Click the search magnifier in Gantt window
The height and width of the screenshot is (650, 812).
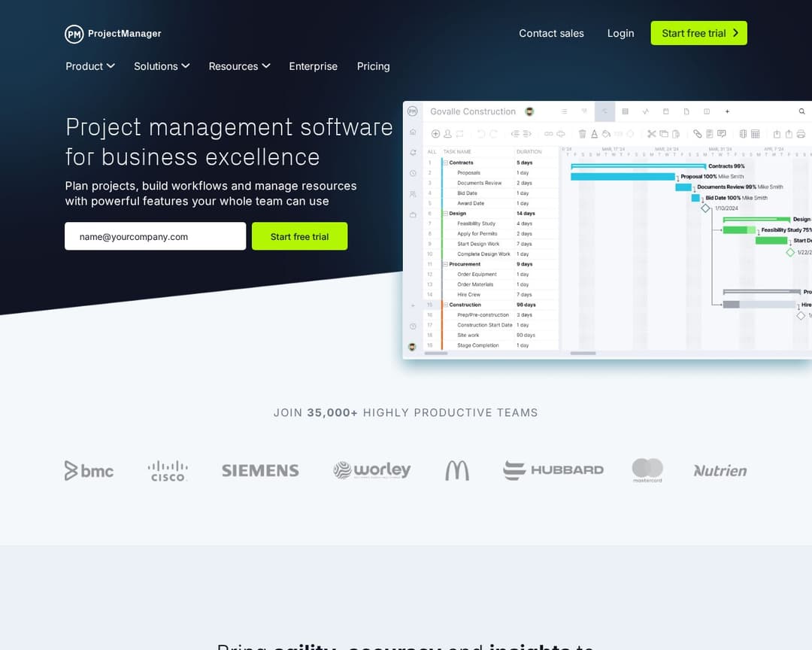[x=801, y=111]
